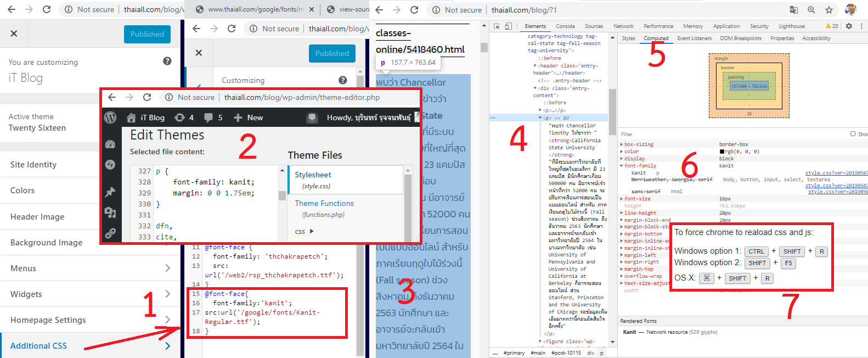Toggle the DevTools device toolbar icon

click(x=509, y=26)
